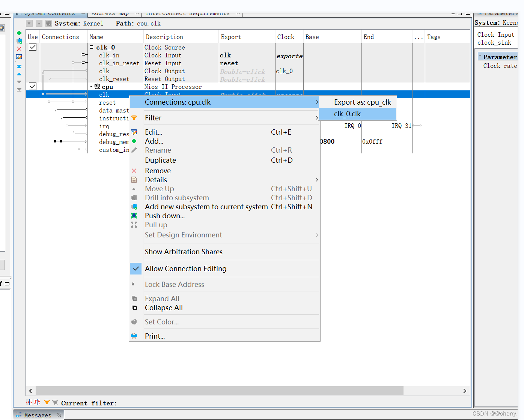Collapse the clk_0 tree node

coord(91,47)
